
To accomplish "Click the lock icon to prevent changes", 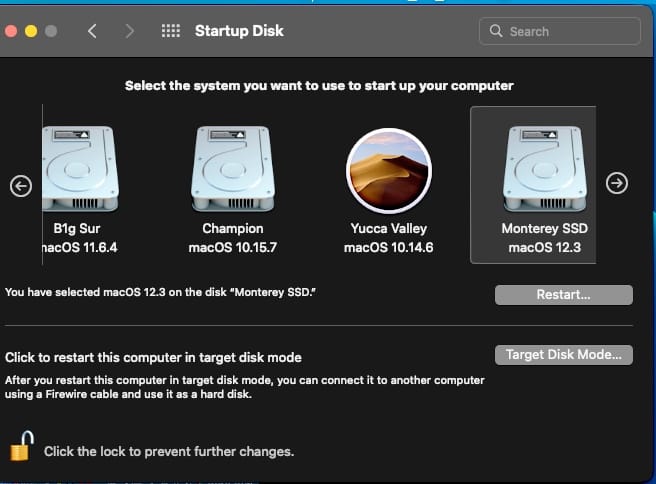I will coord(21,446).
